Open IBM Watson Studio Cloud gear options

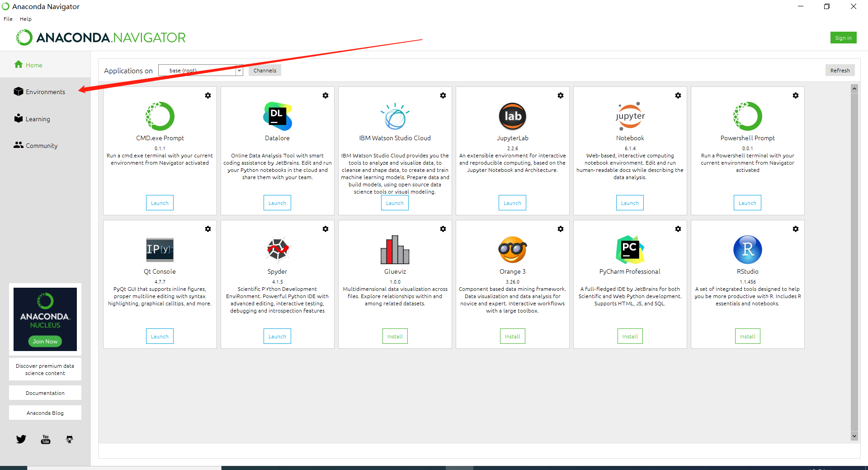coord(443,95)
